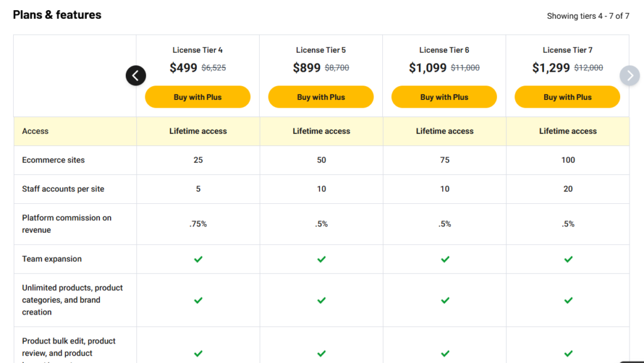Click the Plans & features heading
This screenshot has height=363, width=644.
click(x=57, y=14)
